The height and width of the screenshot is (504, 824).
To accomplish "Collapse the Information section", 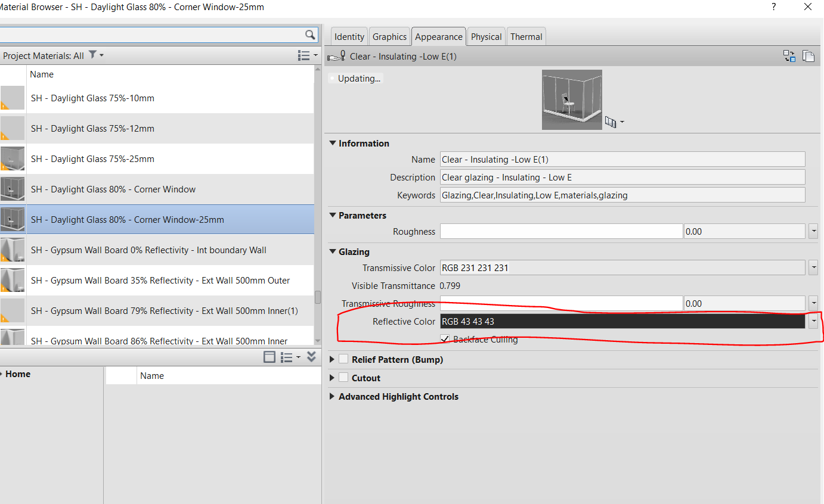I will [x=332, y=143].
